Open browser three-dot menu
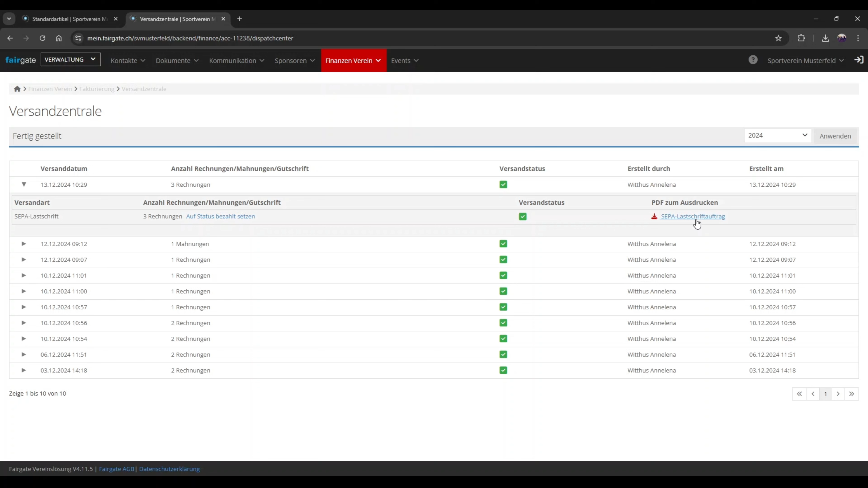This screenshot has height=488, width=868. point(858,38)
